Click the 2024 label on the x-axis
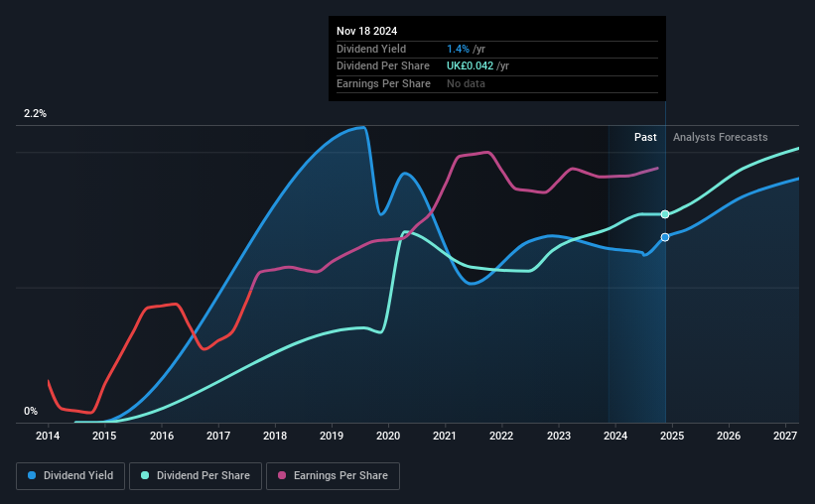This screenshot has width=815, height=504. [615, 436]
